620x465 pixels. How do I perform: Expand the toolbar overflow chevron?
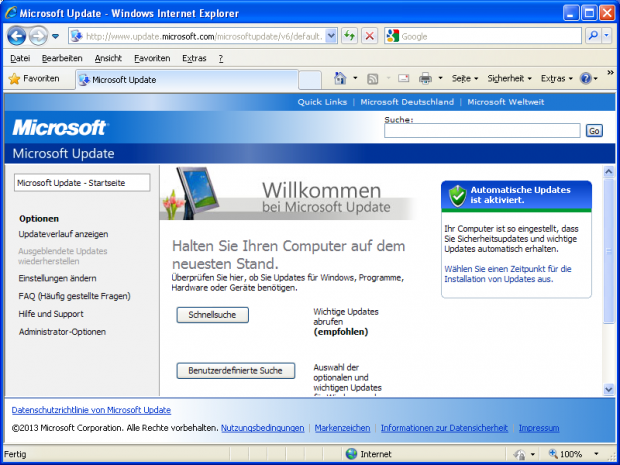coord(611,73)
